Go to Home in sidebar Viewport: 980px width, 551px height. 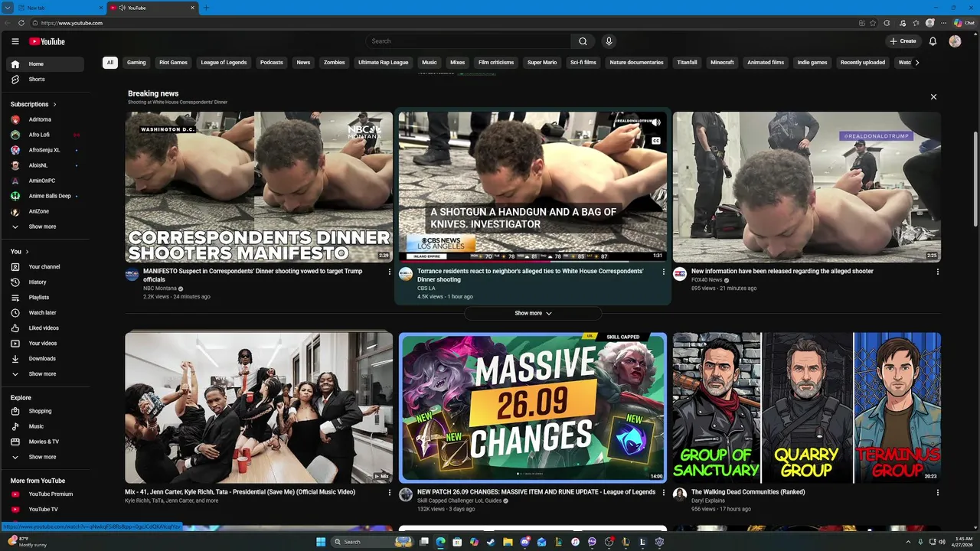pos(46,64)
